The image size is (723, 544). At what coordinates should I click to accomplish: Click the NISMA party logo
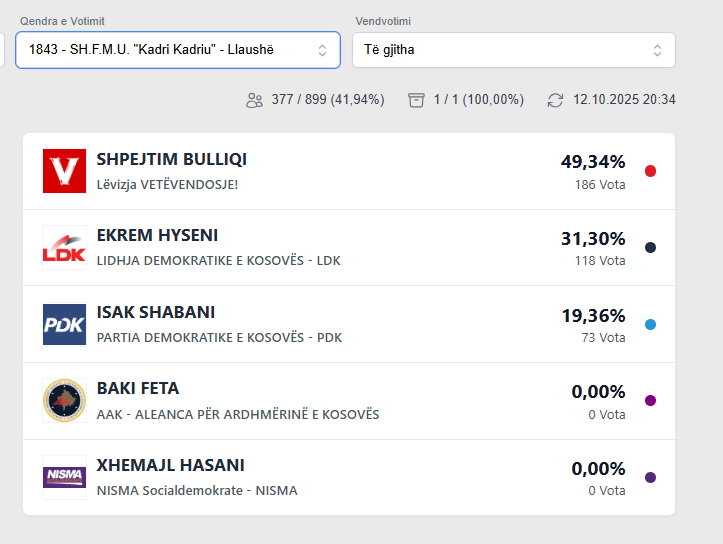tap(64, 477)
